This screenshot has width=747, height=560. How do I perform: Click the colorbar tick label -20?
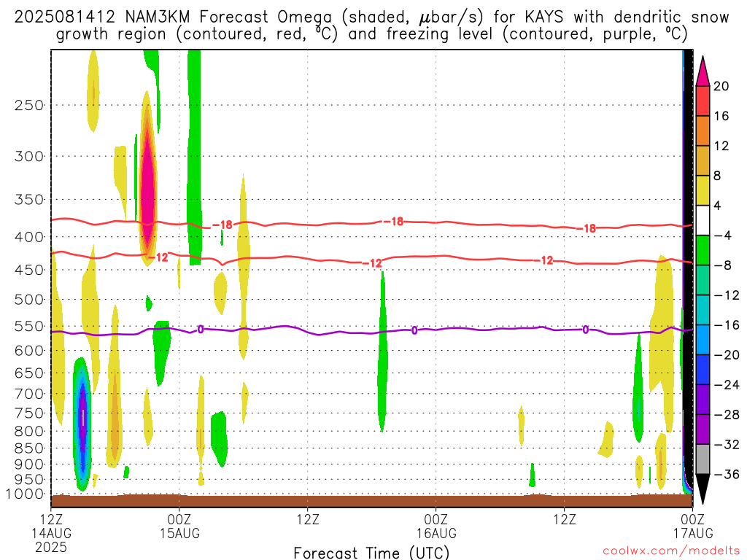click(726, 355)
